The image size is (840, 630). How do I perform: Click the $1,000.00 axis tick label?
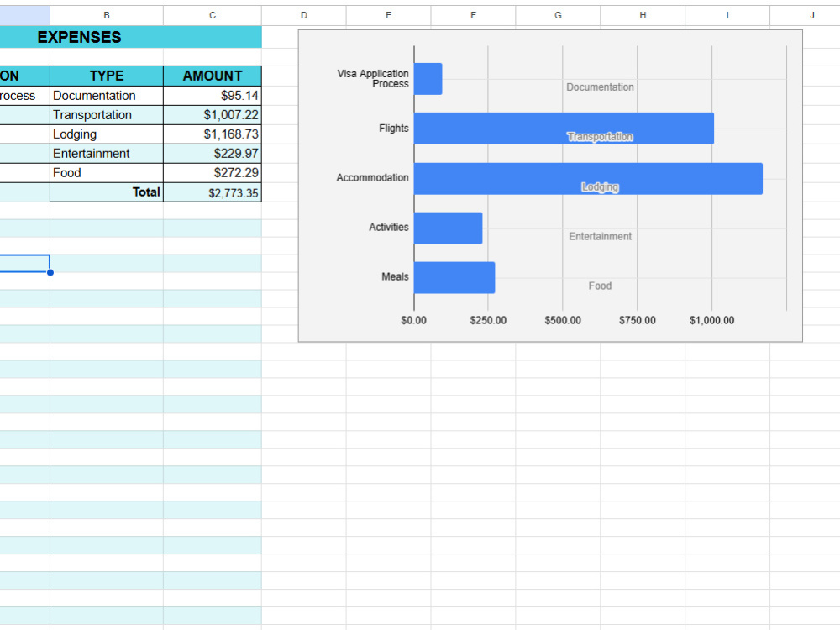(712, 320)
